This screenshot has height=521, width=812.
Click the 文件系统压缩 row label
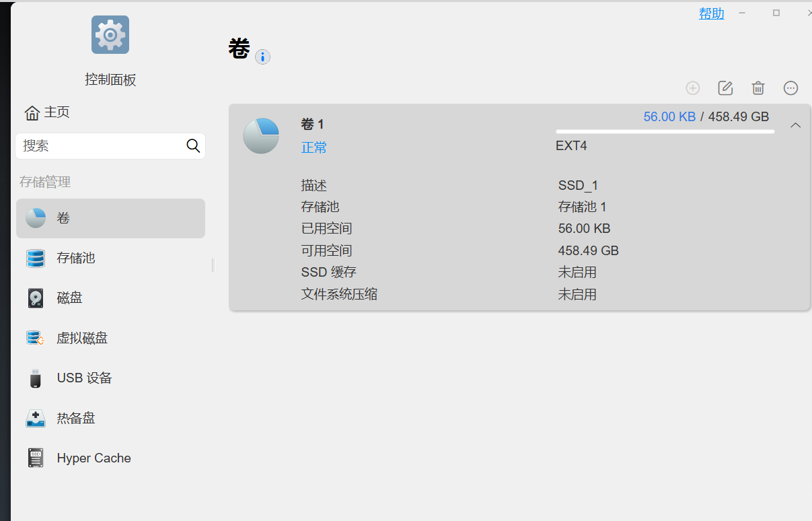340,295
